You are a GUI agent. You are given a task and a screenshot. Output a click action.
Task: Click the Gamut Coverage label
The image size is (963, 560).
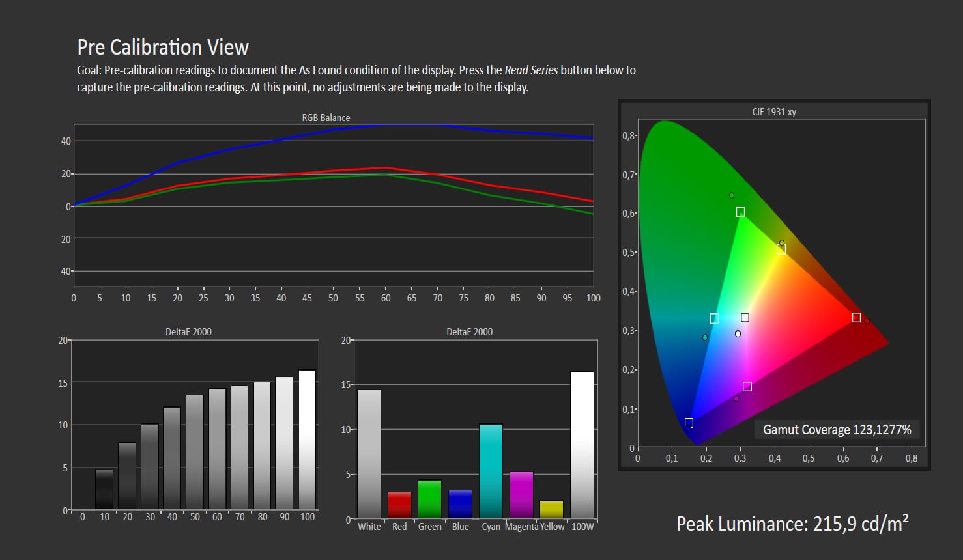coord(837,430)
